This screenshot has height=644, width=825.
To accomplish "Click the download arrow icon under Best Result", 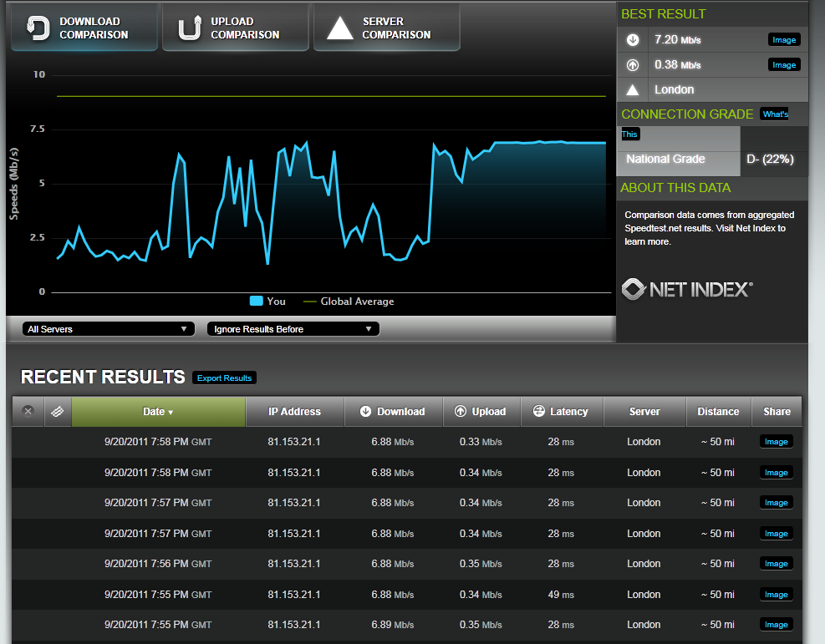I will [633, 39].
